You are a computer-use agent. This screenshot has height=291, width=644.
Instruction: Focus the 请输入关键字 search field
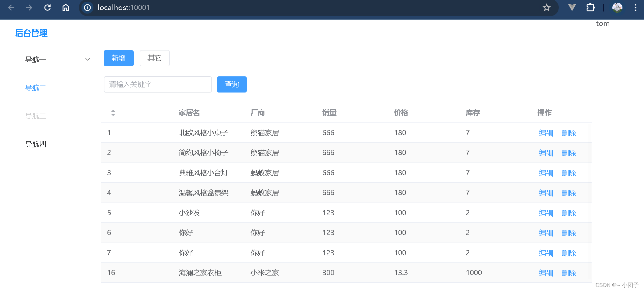[x=158, y=84]
